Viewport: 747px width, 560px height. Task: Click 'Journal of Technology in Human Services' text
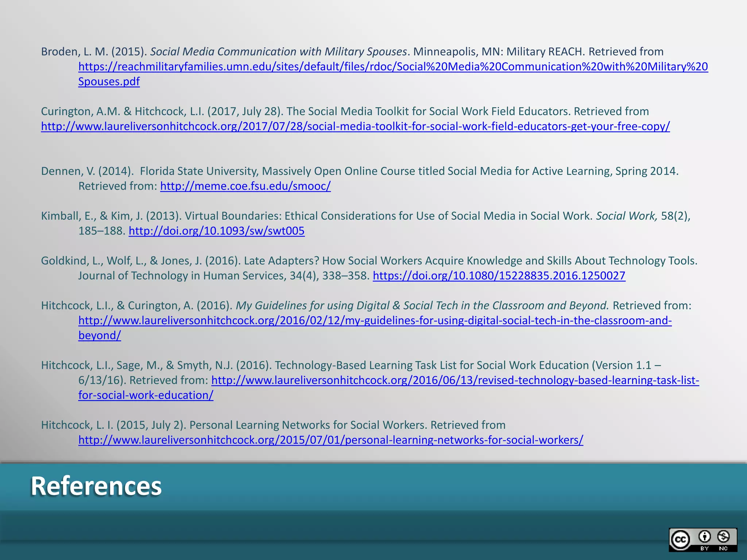pos(182,276)
